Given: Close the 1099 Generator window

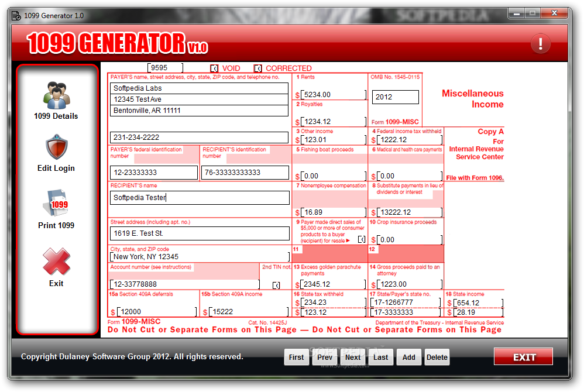Looking at the screenshot, I should pyautogui.click(x=554, y=13).
